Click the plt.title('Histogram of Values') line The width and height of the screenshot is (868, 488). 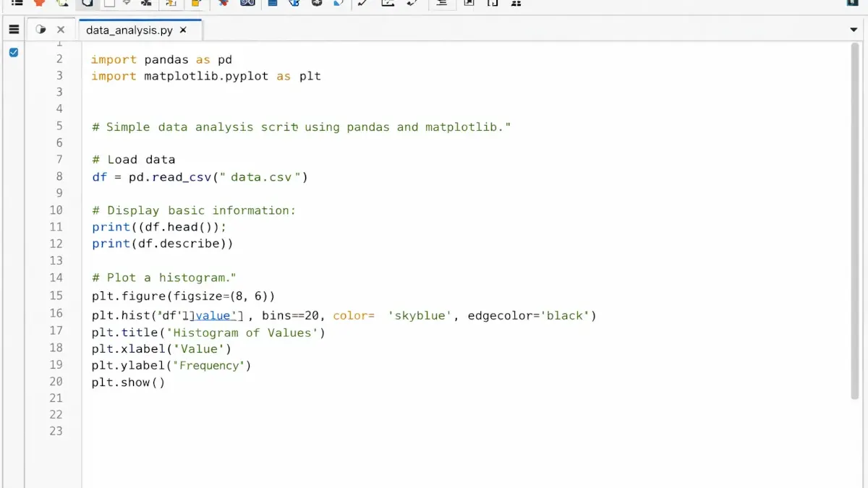point(208,333)
